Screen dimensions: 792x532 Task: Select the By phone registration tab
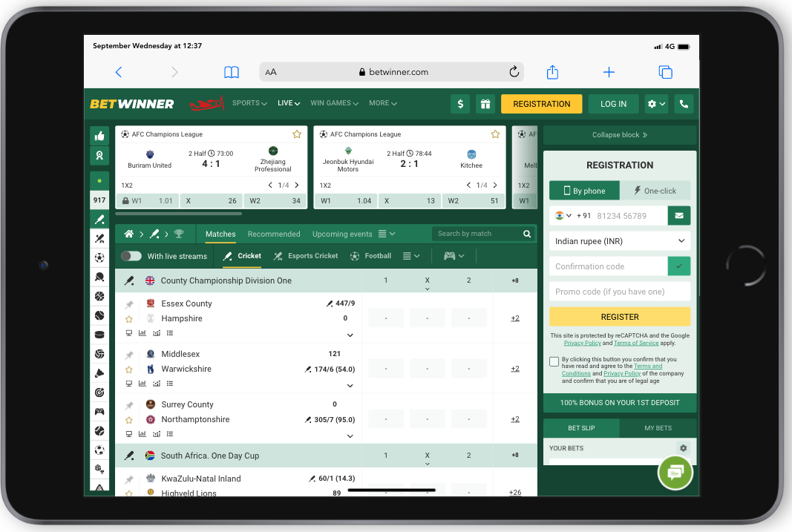584,191
